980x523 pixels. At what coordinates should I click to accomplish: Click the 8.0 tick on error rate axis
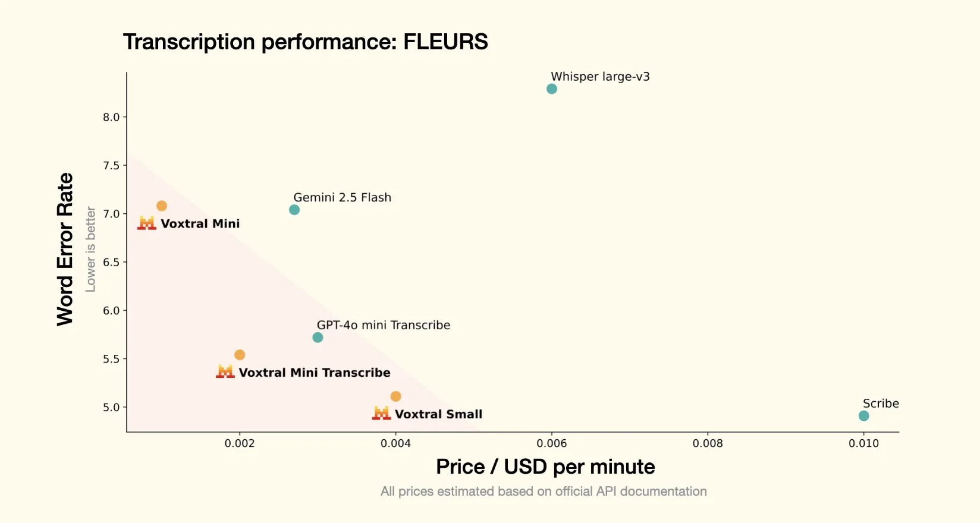pos(111,117)
